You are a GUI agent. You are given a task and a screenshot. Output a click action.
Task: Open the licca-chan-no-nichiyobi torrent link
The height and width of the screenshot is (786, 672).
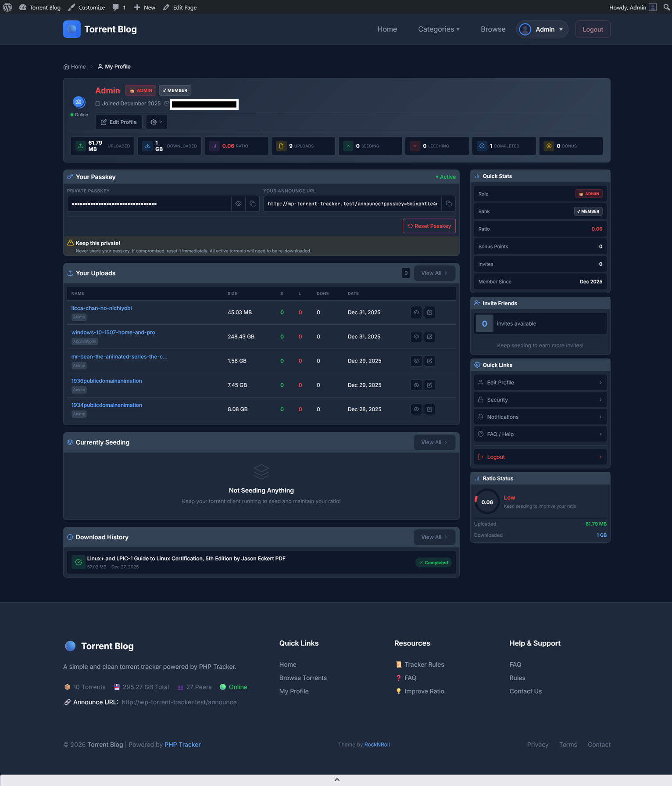click(101, 308)
